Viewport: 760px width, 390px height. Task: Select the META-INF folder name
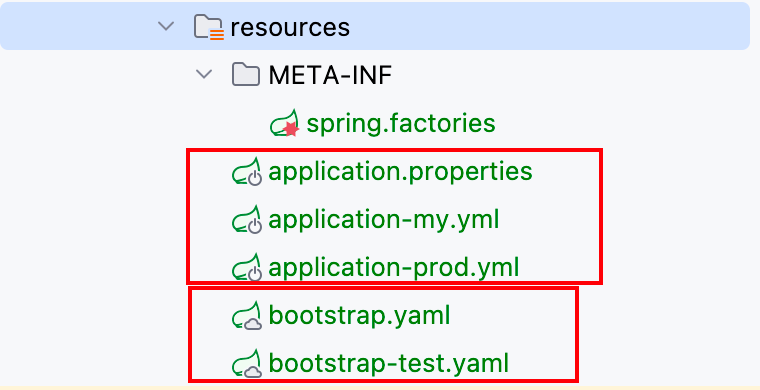(330, 75)
